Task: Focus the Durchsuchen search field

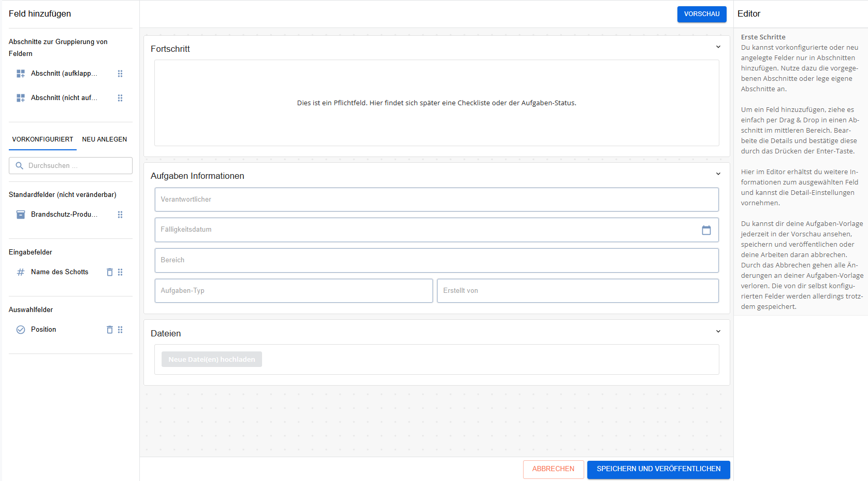Action: pyautogui.click(x=70, y=166)
